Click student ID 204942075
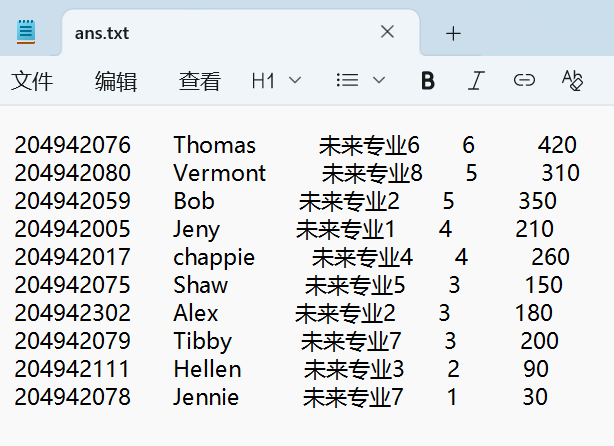 72,285
